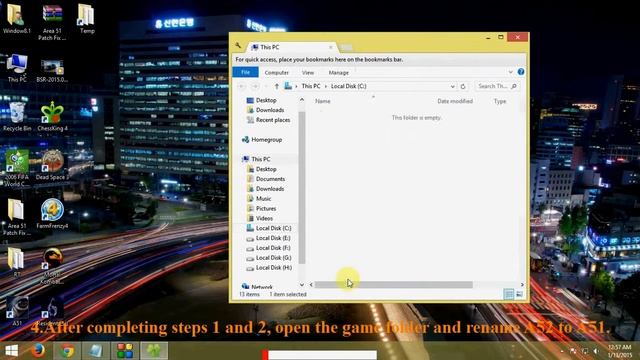The width and height of the screenshot is (640, 360).
Task: Select the FarmFrenzy4 shortcut
Action: tap(52, 214)
